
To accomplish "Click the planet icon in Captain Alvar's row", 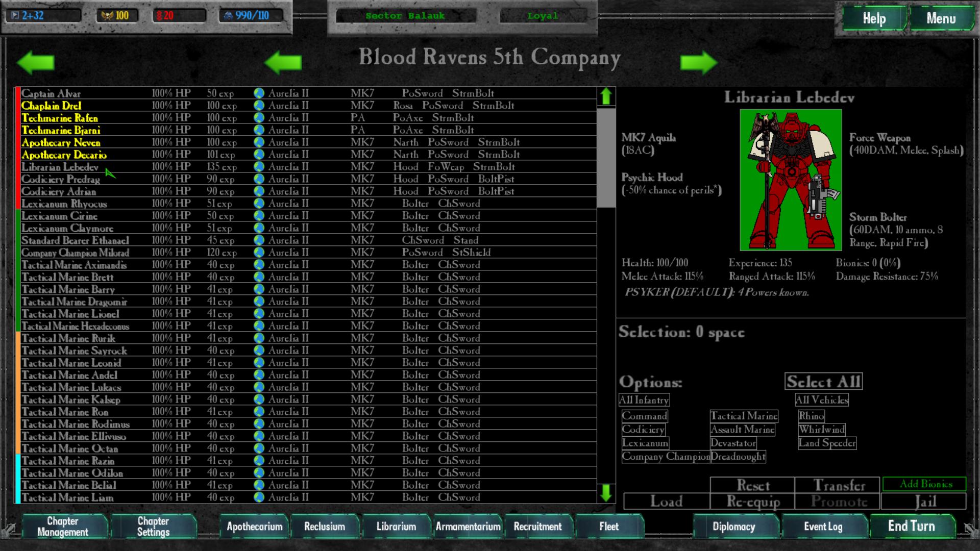I will coord(259,93).
